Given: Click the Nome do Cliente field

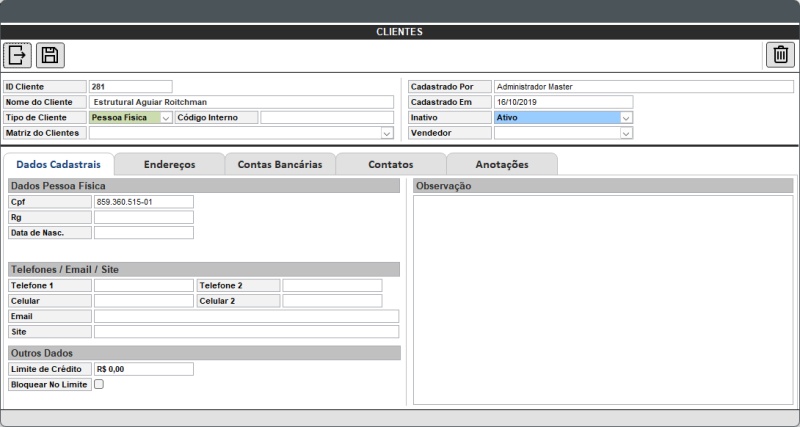Looking at the screenshot, I should point(241,102).
